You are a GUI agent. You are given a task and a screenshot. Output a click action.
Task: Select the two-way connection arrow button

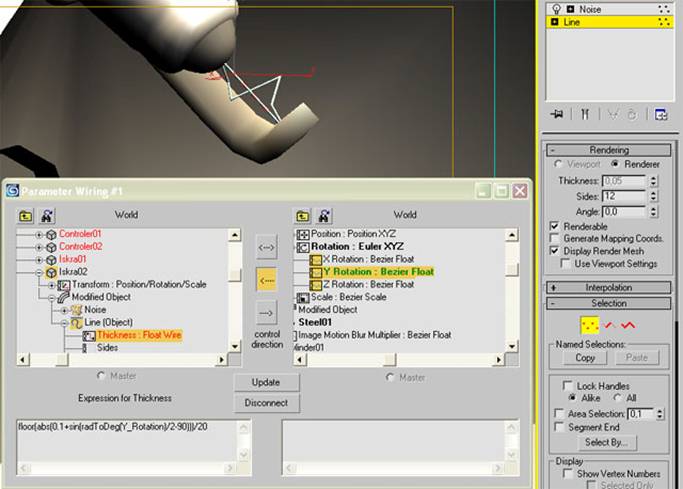tap(267, 245)
